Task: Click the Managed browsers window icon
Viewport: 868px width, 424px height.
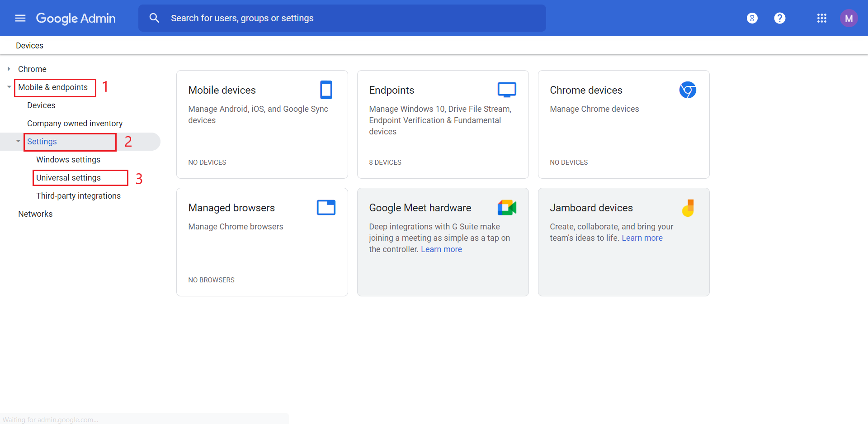Action: pyautogui.click(x=326, y=207)
